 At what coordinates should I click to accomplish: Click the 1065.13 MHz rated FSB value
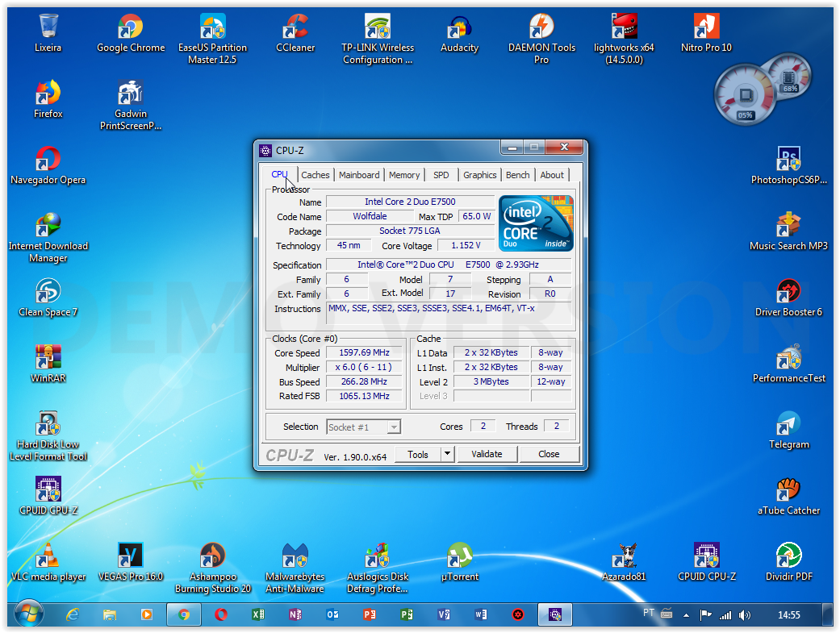[x=364, y=396]
